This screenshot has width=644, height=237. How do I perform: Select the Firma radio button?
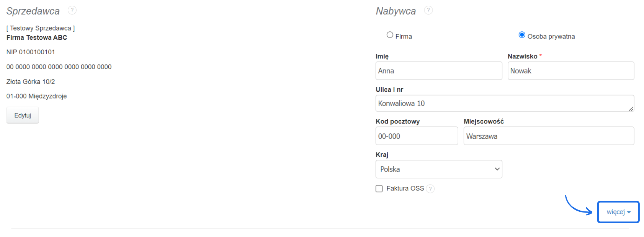tap(390, 35)
